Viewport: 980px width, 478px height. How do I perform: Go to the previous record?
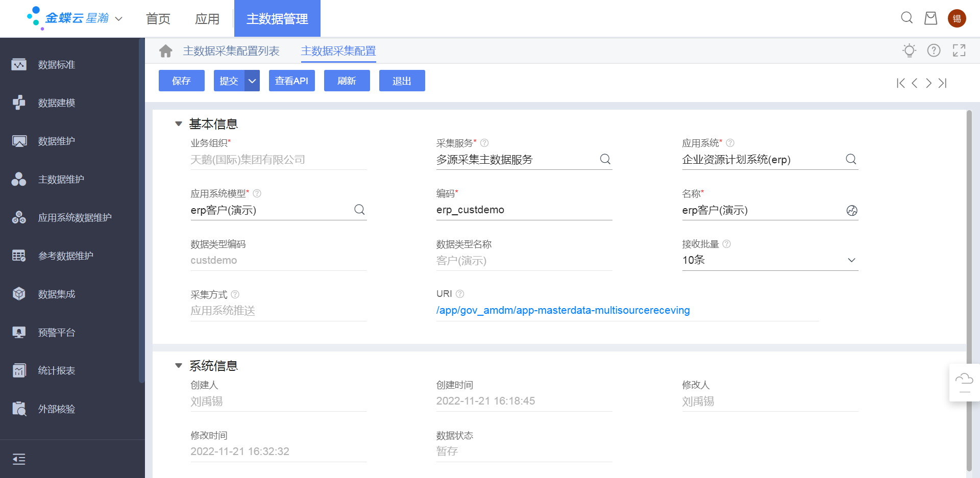[x=915, y=83]
